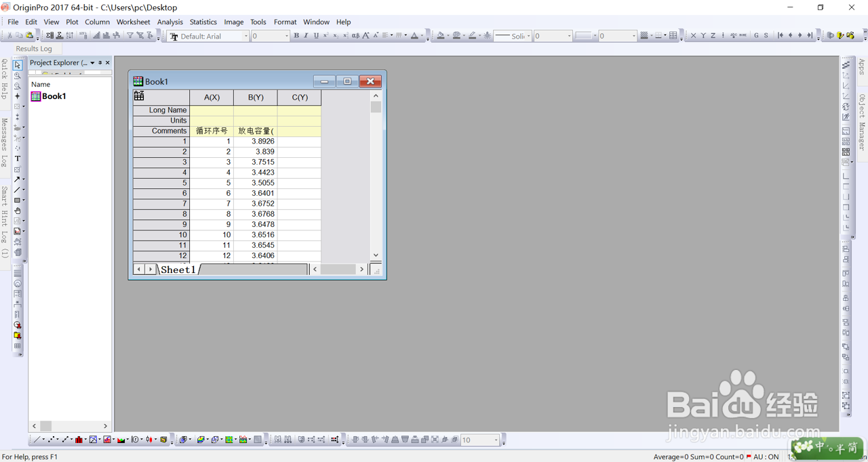Click the Superscript x² button
Viewport: 868px width, 462px height.
(x=325, y=36)
